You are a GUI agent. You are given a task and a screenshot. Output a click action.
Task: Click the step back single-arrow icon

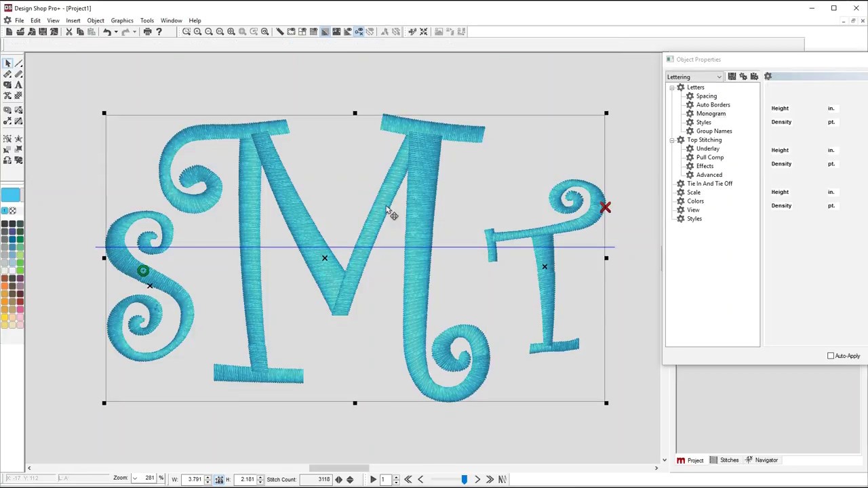point(420,479)
